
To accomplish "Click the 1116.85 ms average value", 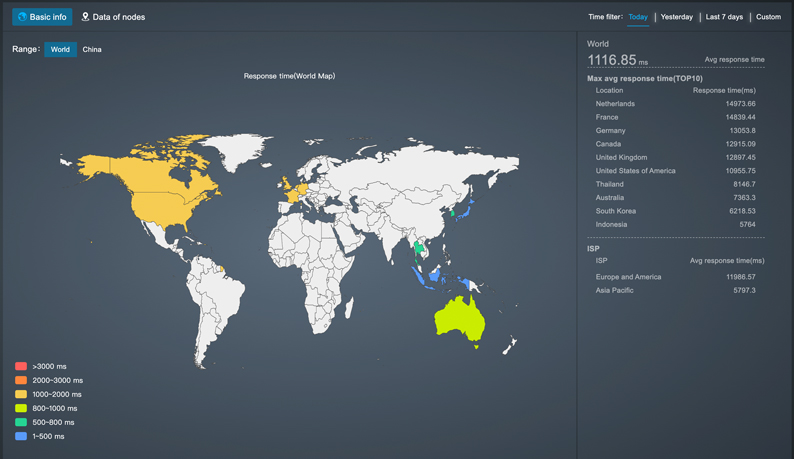I will [x=617, y=60].
